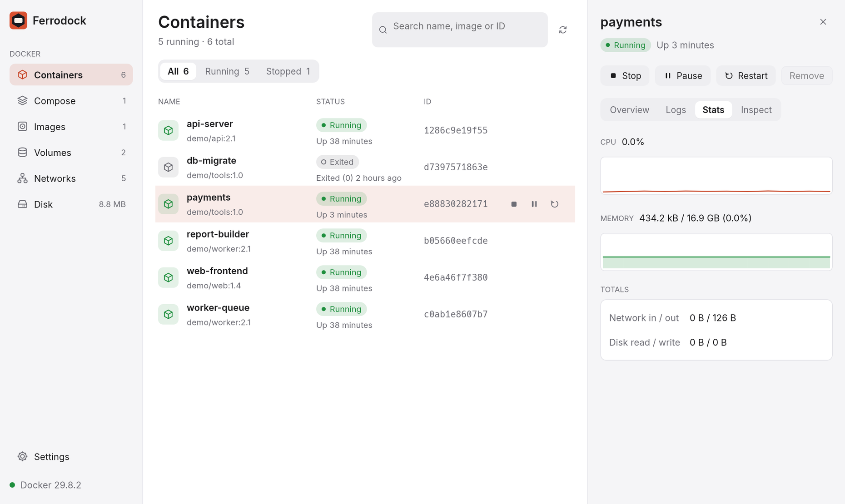
Task: Select Containers in the sidebar
Action: pyautogui.click(x=71, y=75)
